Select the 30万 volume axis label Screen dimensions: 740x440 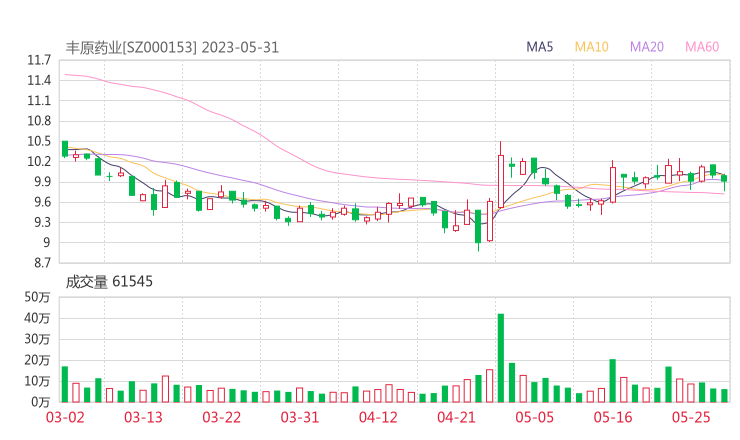37,339
